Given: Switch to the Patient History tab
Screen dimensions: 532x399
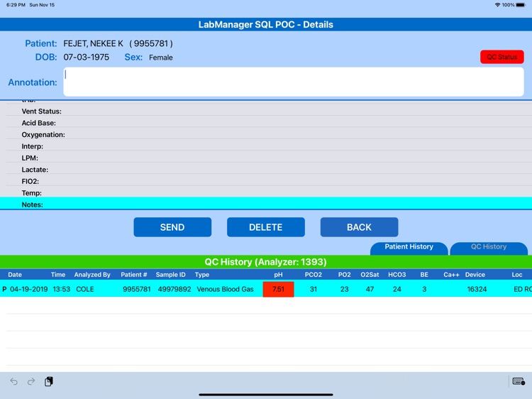Looking at the screenshot, I should tap(409, 248).
